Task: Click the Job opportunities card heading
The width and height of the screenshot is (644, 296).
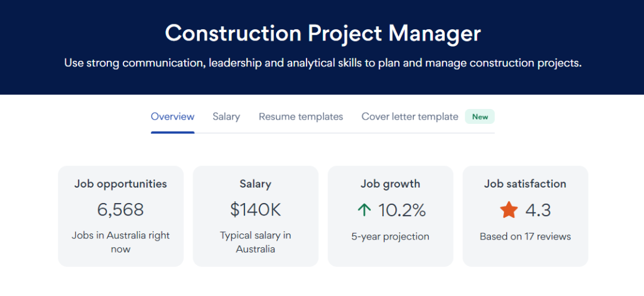Action: pyautogui.click(x=120, y=184)
